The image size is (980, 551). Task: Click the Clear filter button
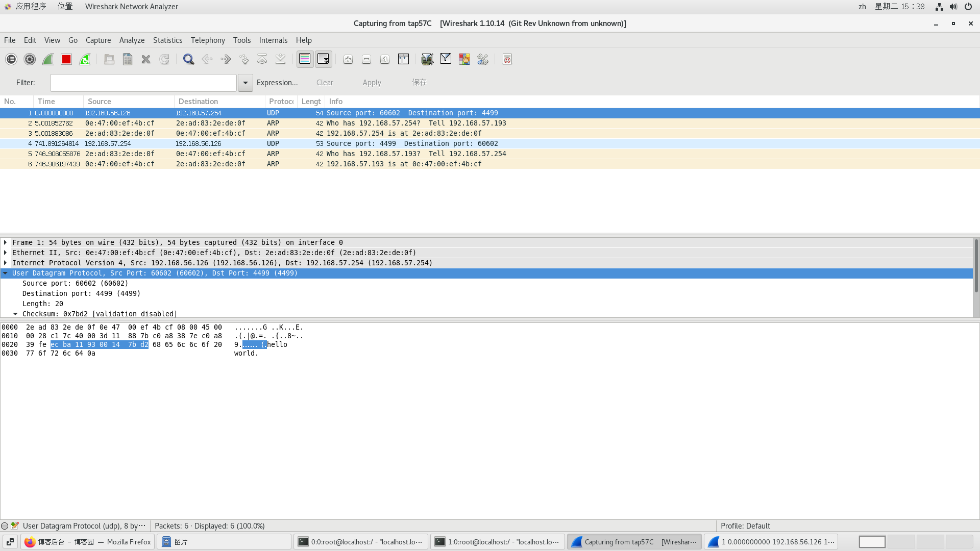coord(325,83)
